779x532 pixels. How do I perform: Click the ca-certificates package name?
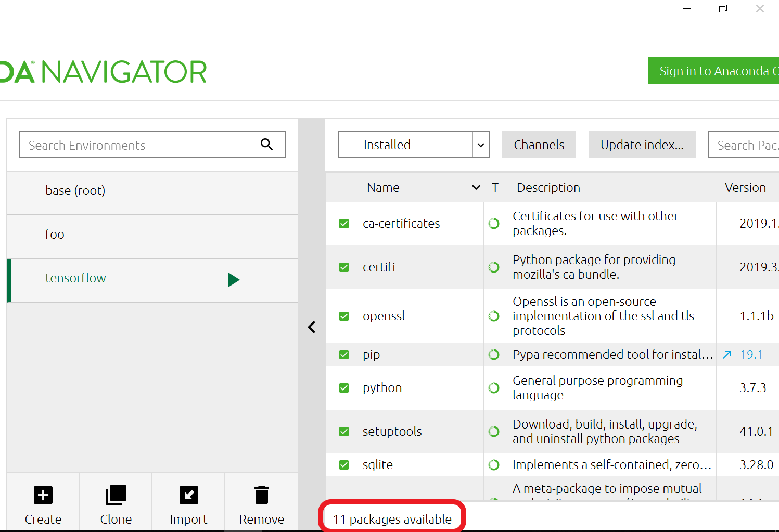[401, 224]
